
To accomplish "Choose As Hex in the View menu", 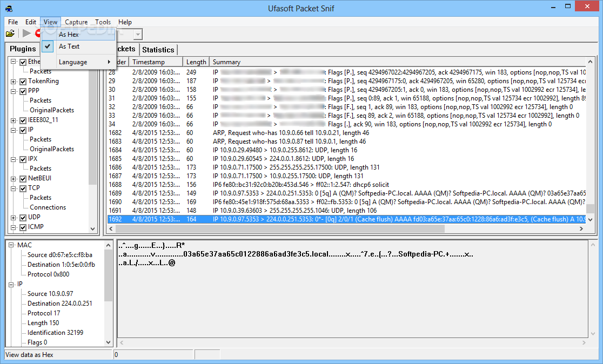I will [x=78, y=35].
